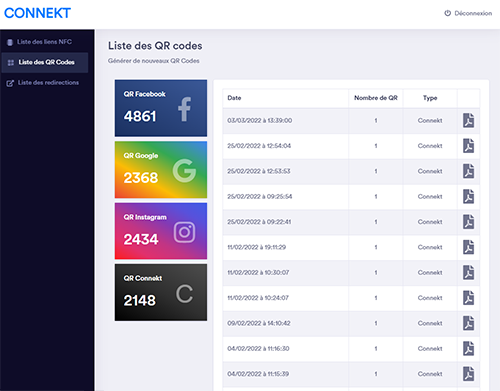
Task: Click the Google G logo icon
Action: tap(184, 170)
